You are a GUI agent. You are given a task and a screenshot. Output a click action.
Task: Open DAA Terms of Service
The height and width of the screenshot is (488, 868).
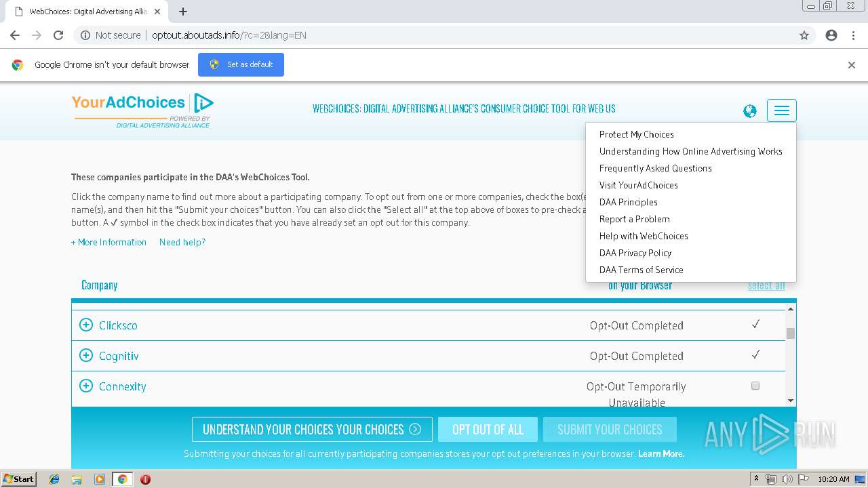(642, 270)
